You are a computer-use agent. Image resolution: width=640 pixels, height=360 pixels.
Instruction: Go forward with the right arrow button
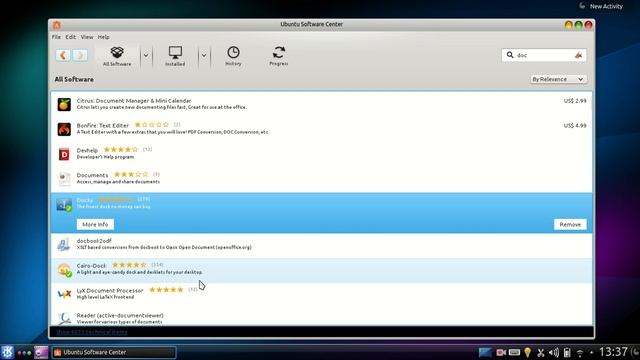[80, 55]
